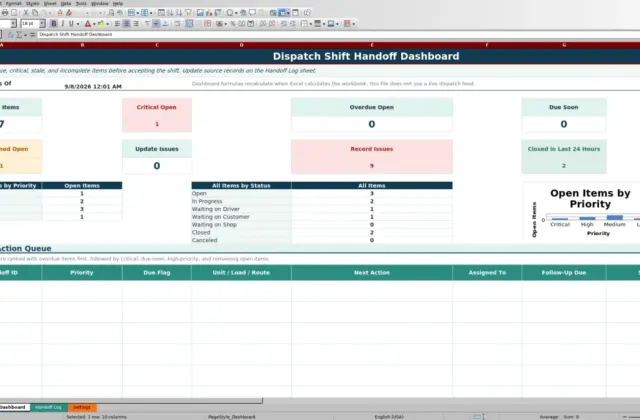Open the Data menu
Viewport: 640px width, 420px height.
click(66, 3)
